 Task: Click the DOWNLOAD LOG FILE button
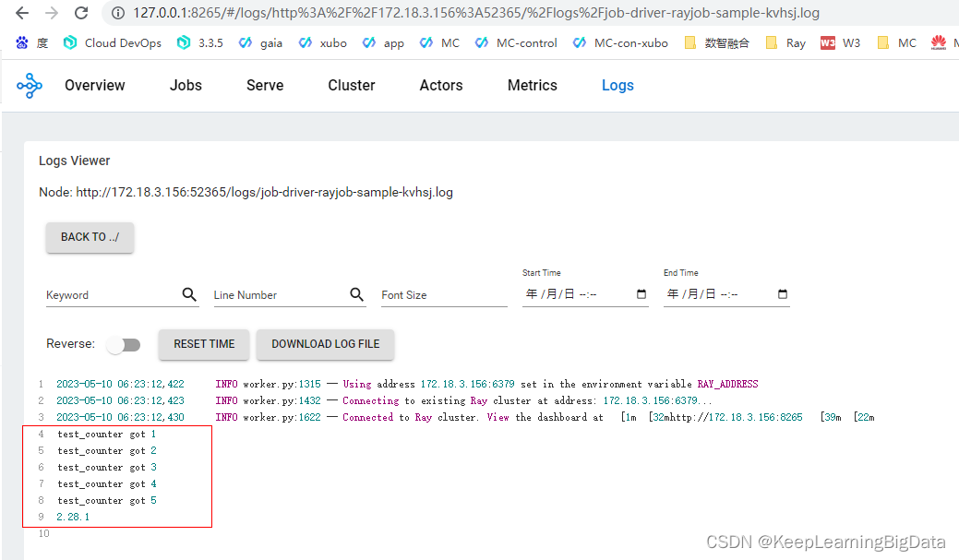point(325,343)
